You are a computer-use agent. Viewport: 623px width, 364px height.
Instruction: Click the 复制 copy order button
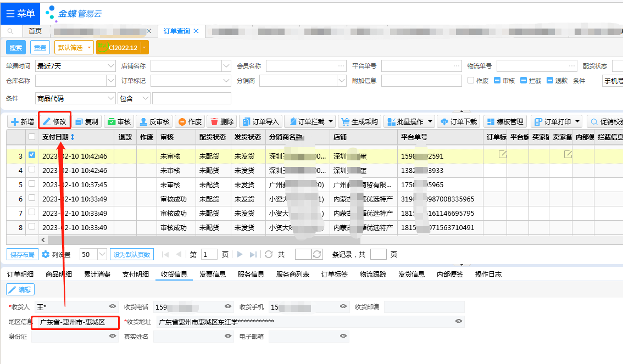point(87,121)
